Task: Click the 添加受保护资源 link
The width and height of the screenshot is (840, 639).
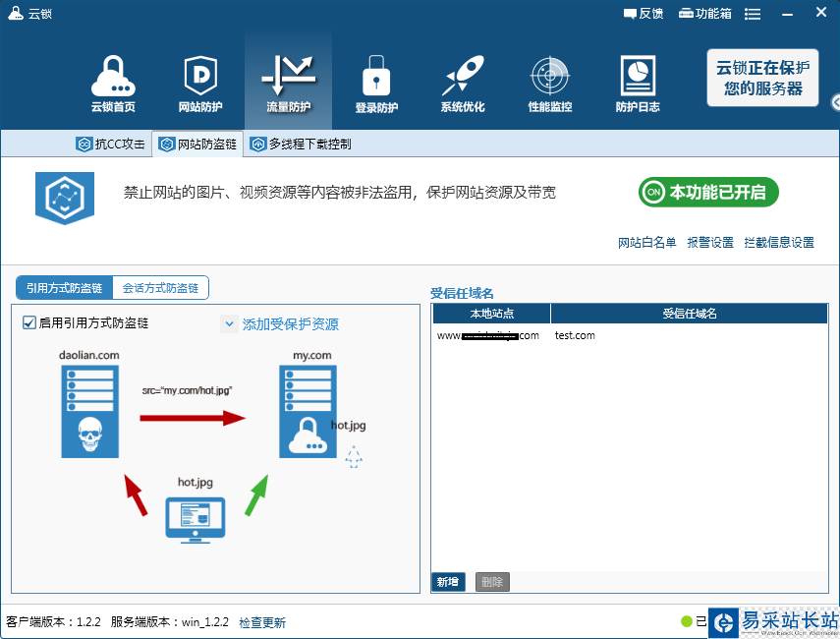Action: (x=291, y=323)
